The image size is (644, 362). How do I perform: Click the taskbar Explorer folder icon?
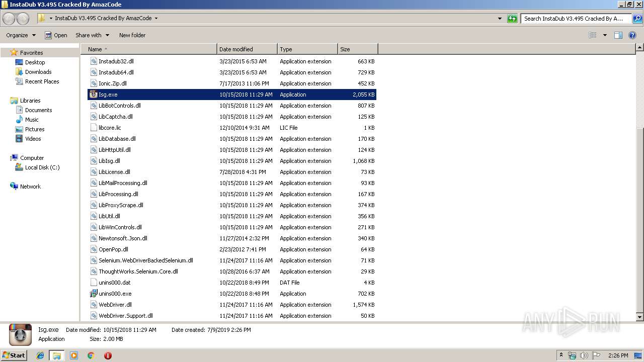click(x=57, y=355)
